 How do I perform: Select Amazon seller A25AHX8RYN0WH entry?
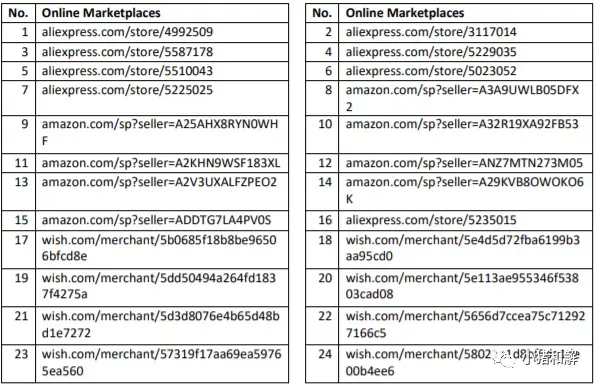(160, 132)
